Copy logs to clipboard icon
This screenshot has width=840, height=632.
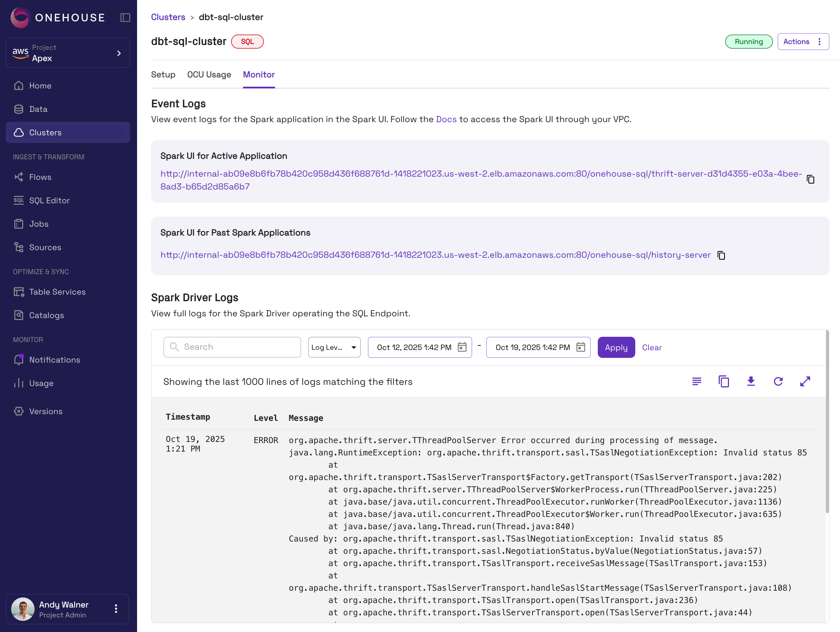(x=724, y=381)
